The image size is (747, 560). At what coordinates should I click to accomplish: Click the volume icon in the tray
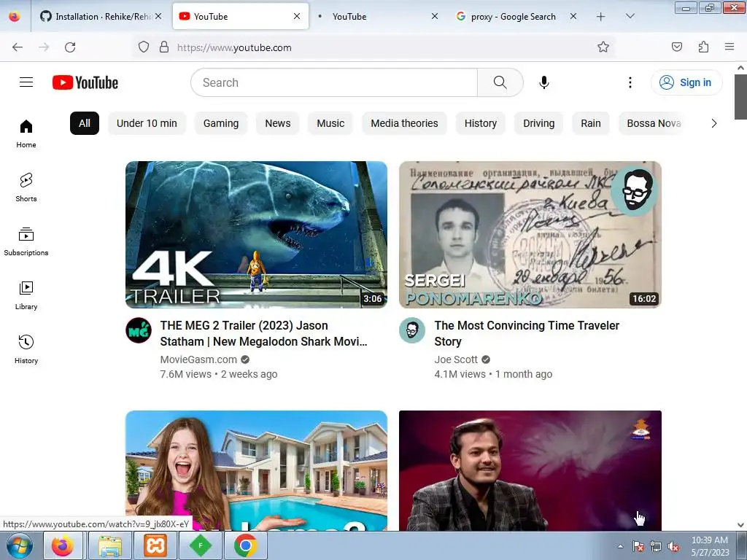point(673,546)
